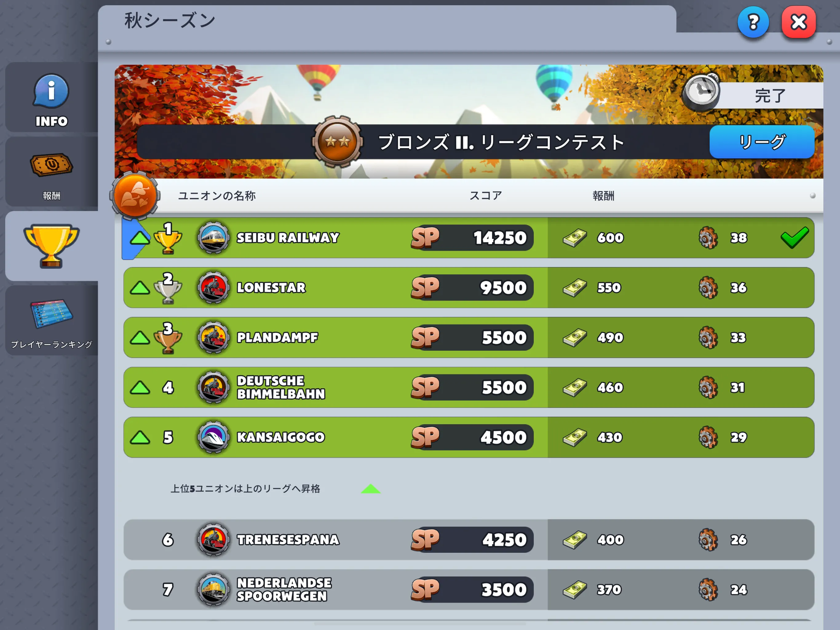Close the autumn season window

point(798,22)
